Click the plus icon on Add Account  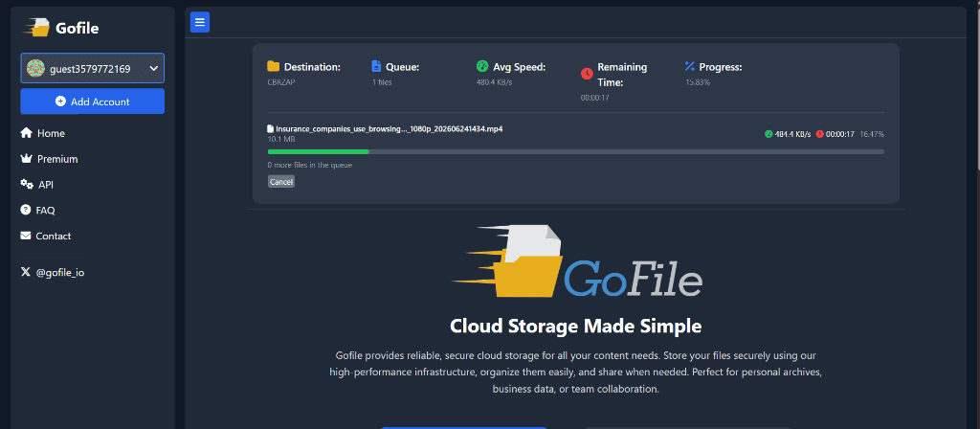[x=60, y=102]
